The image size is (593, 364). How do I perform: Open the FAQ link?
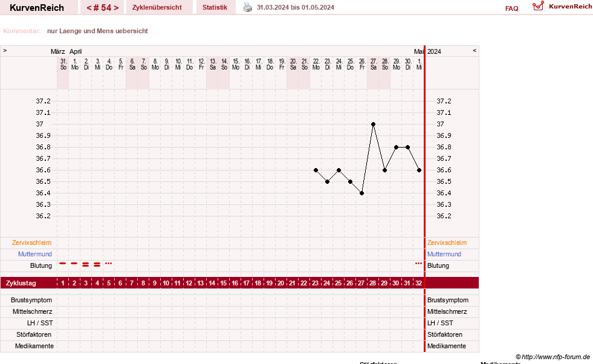tap(511, 8)
